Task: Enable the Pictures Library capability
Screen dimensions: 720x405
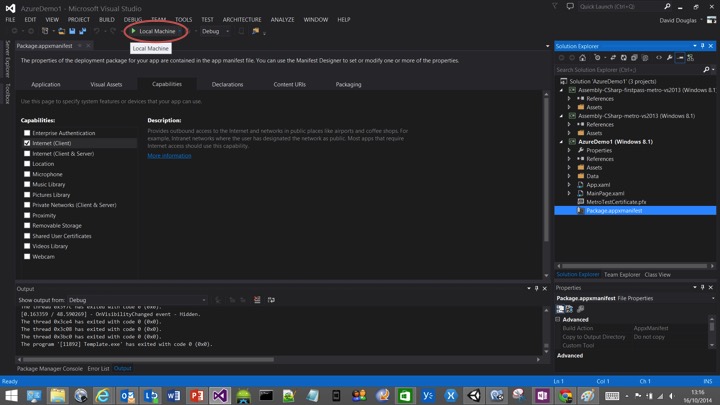Action: (x=27, y=195)
